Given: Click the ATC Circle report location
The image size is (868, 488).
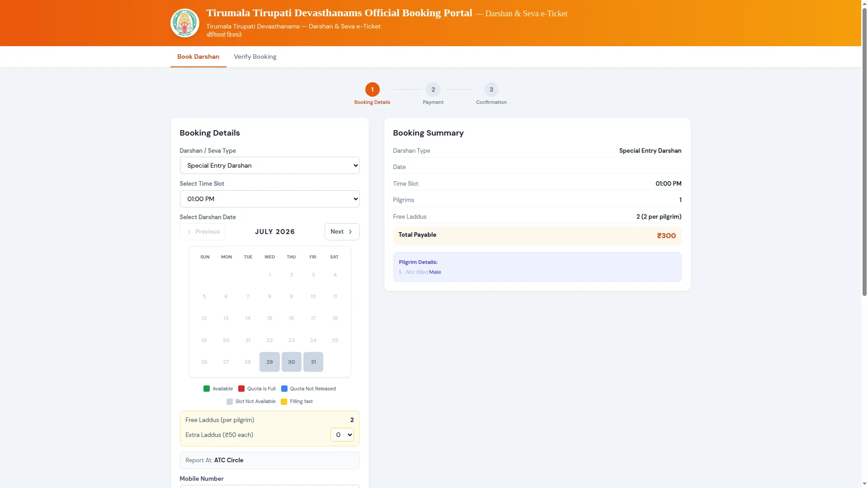Looking at the screenshot, I should tap(229, 460).
